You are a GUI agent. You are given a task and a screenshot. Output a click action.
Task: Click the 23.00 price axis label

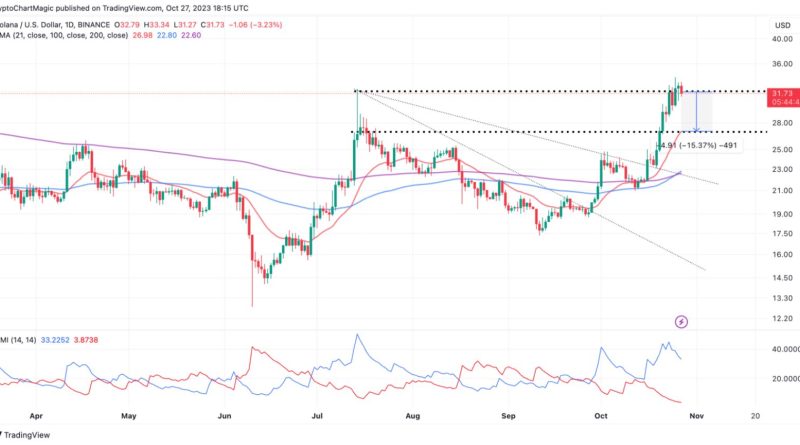pyautogui.click(x=782, y=169)
